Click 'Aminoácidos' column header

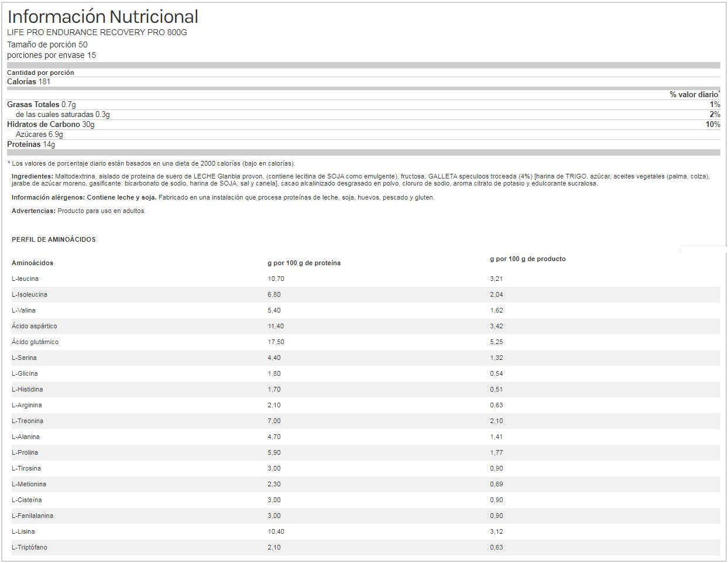click(32, 263)
